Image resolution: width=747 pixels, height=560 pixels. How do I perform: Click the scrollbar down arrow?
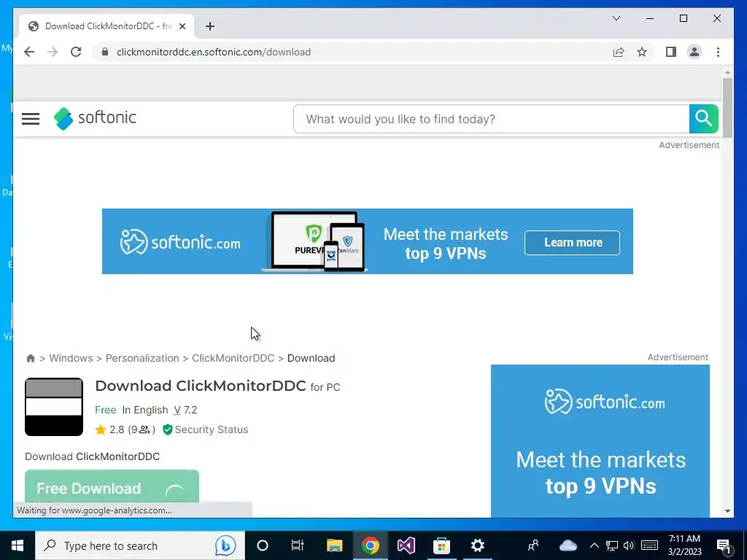click(x=727, y=511)
